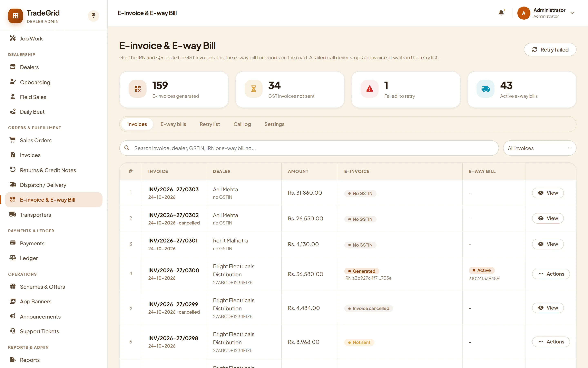Click amount Rs. 31,860.00
The height and width of the screenshot is (368, 588).
tap(305, 193)
